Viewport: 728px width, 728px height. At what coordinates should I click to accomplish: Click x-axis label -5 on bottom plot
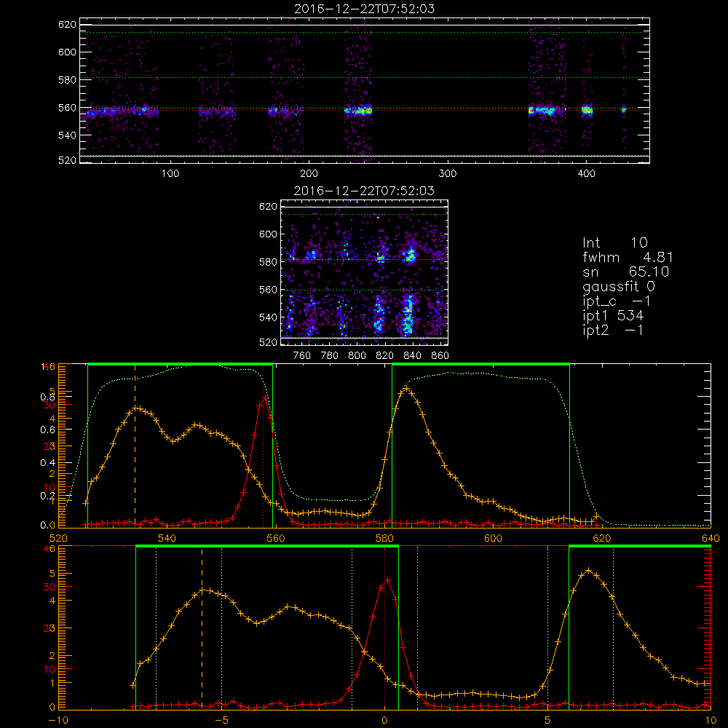click(x=222, y=721)
